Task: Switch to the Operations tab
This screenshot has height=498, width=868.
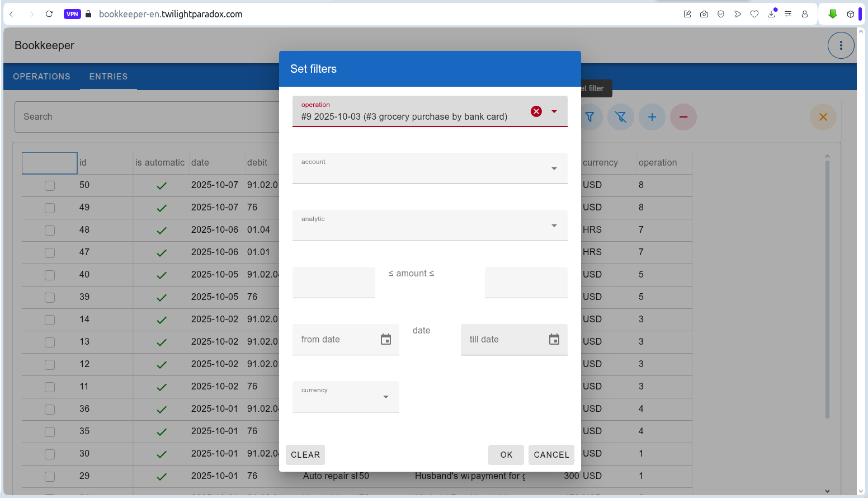Action: pyautogui.click(x=42, y=77)
